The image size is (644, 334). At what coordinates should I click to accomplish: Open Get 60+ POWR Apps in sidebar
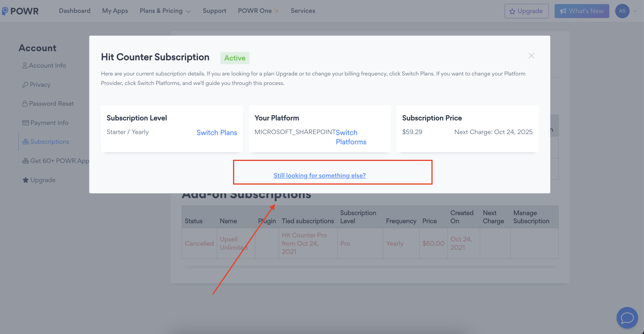[x=56, y=161]
